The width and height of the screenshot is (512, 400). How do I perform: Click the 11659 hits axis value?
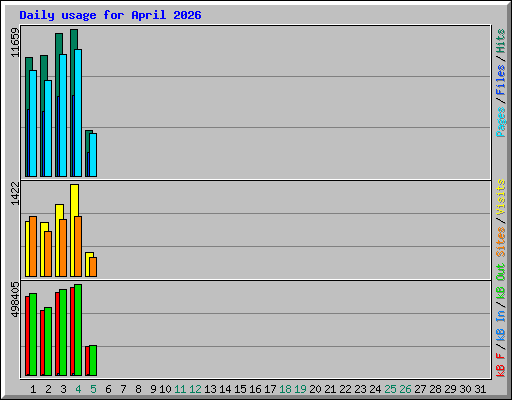click(x=15, y=42)
